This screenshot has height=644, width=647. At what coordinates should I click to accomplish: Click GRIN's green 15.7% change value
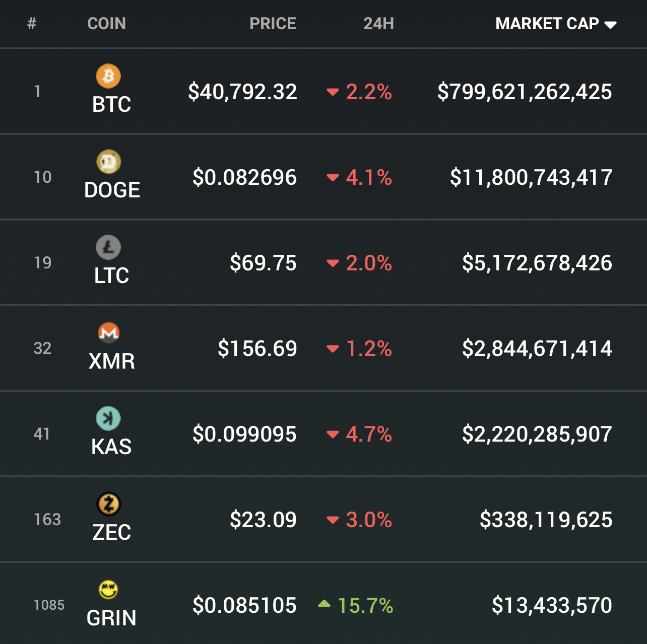pyautogui.click(x=365, y=606)
